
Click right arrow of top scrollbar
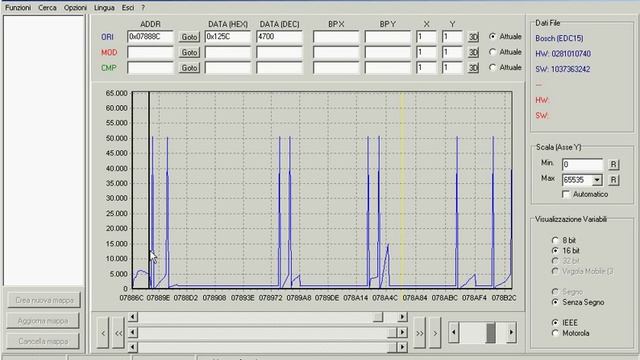tap(402, 317)
